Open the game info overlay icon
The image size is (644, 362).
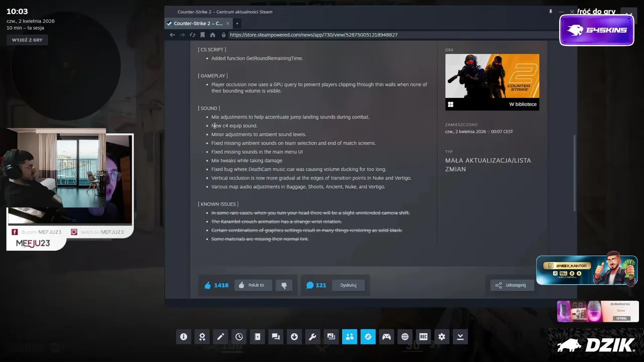click(x=184, y=337)
